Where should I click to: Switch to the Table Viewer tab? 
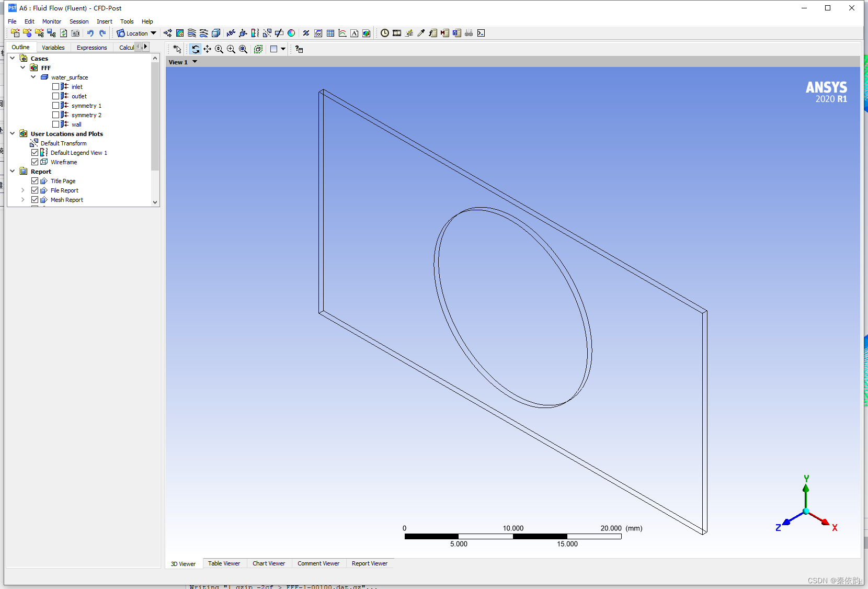pos(224,563)
